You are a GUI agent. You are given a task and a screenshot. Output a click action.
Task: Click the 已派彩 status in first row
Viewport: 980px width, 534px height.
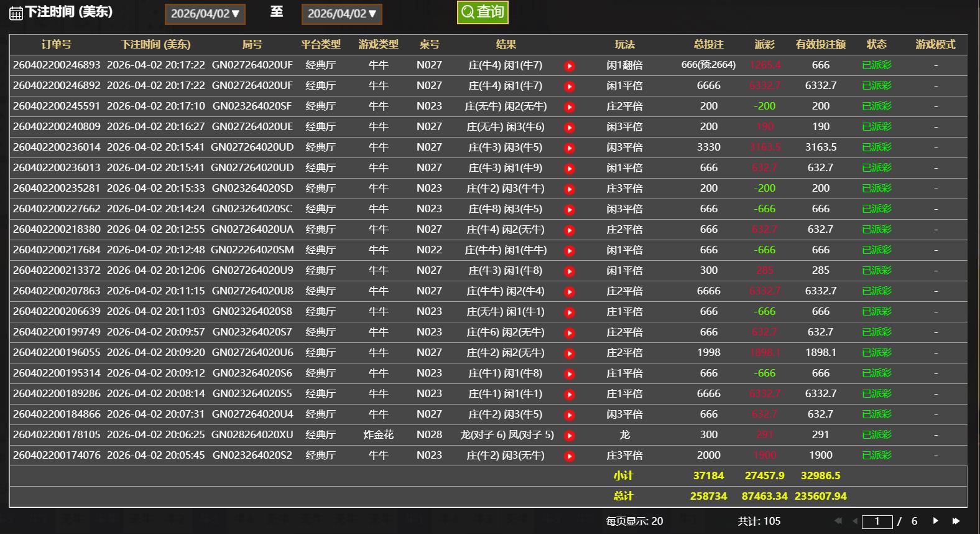[876, 65]
